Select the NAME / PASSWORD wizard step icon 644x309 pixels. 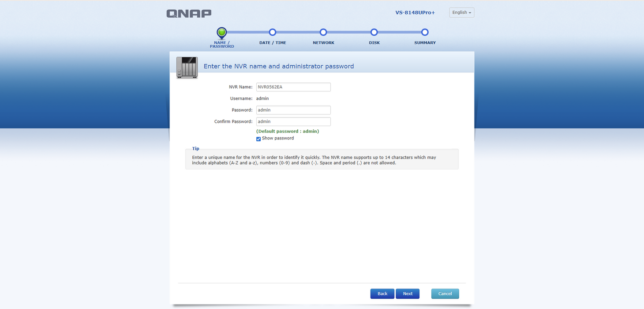point(221,32)
